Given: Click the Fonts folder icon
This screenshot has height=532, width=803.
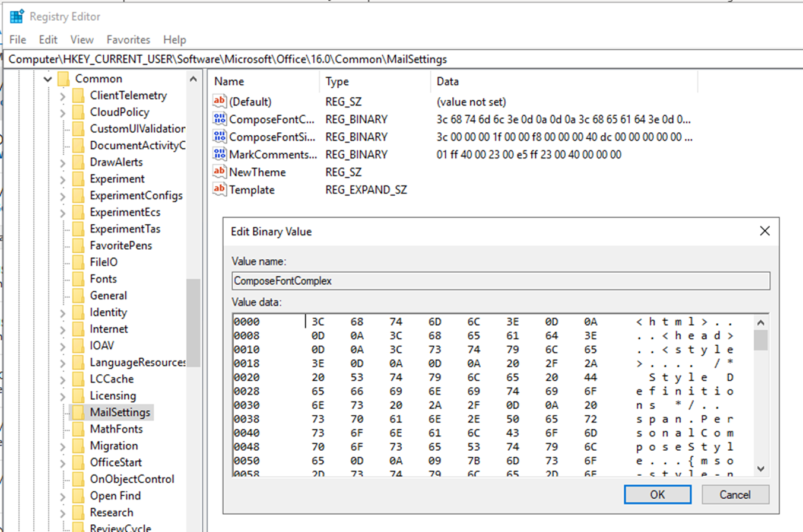Looking at the screenshot, I should [78, 279].
